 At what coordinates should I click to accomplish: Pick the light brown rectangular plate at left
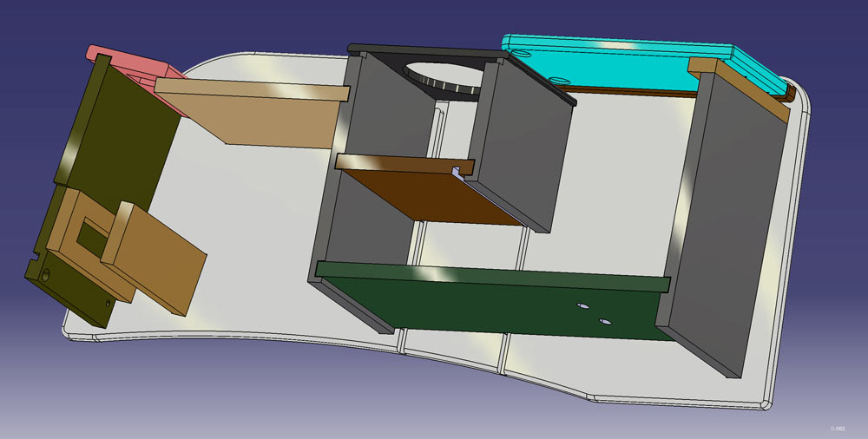tap(156, 256)
